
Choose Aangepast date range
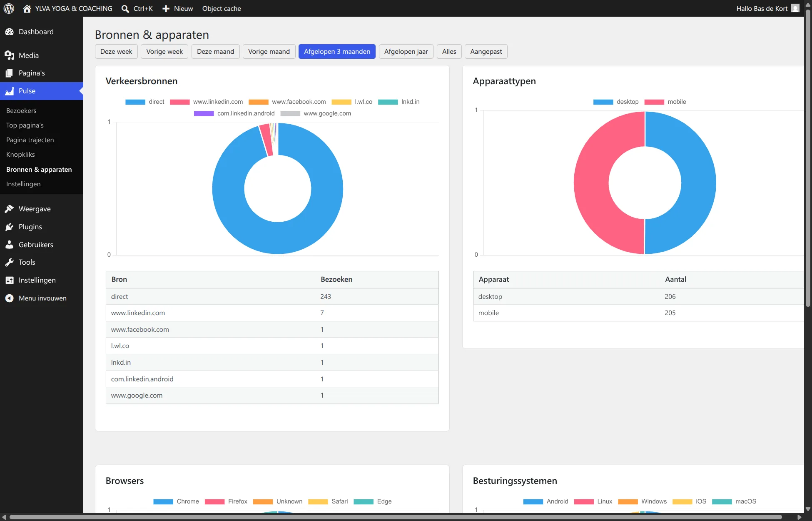(x=486, y=51)
